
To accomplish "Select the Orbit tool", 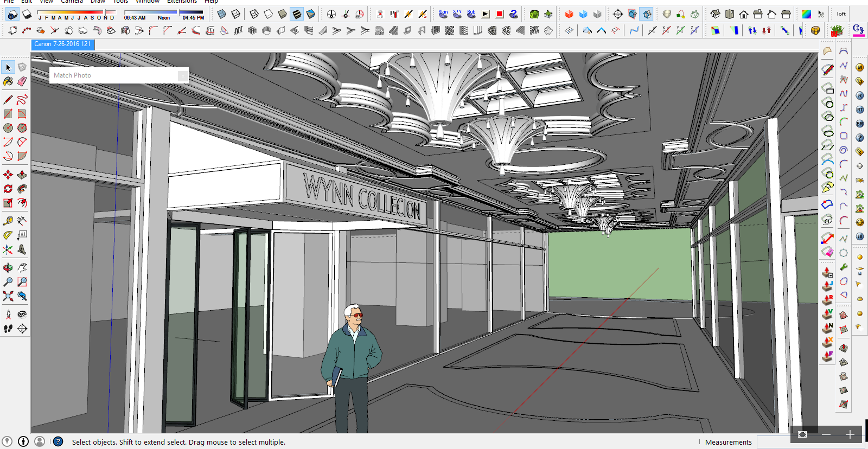I will pos(8,268).
